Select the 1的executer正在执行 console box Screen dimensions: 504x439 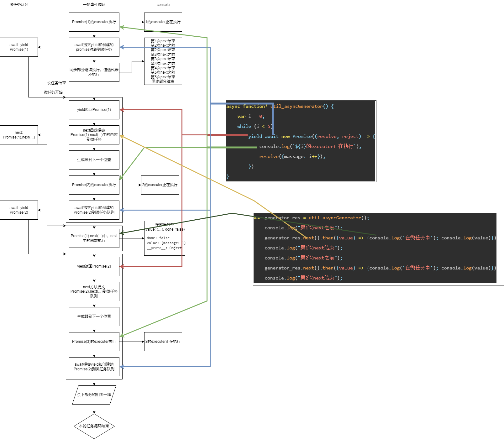click(163, 22)
